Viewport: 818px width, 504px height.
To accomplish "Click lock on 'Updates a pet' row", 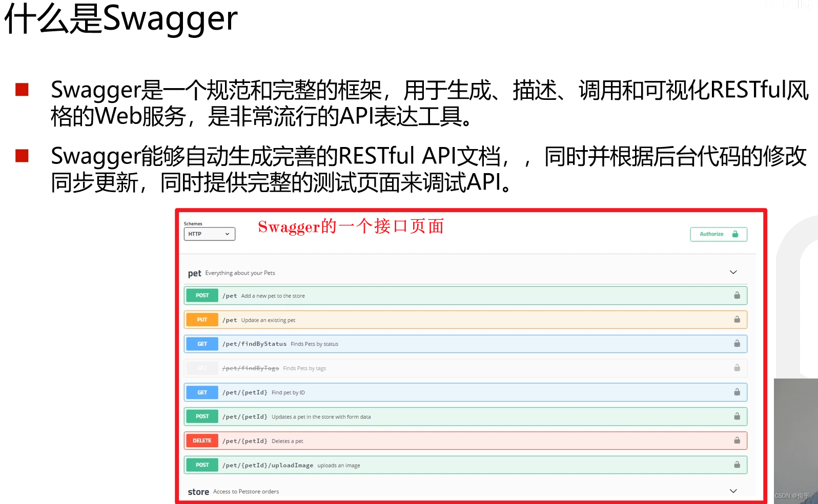I will pos(737,416).
